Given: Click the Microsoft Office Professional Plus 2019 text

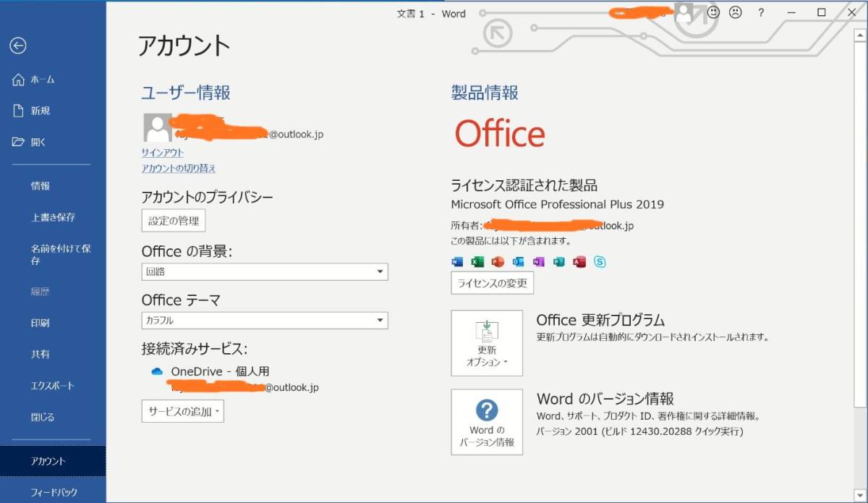Looking at the screenshot, I should 558,205.
